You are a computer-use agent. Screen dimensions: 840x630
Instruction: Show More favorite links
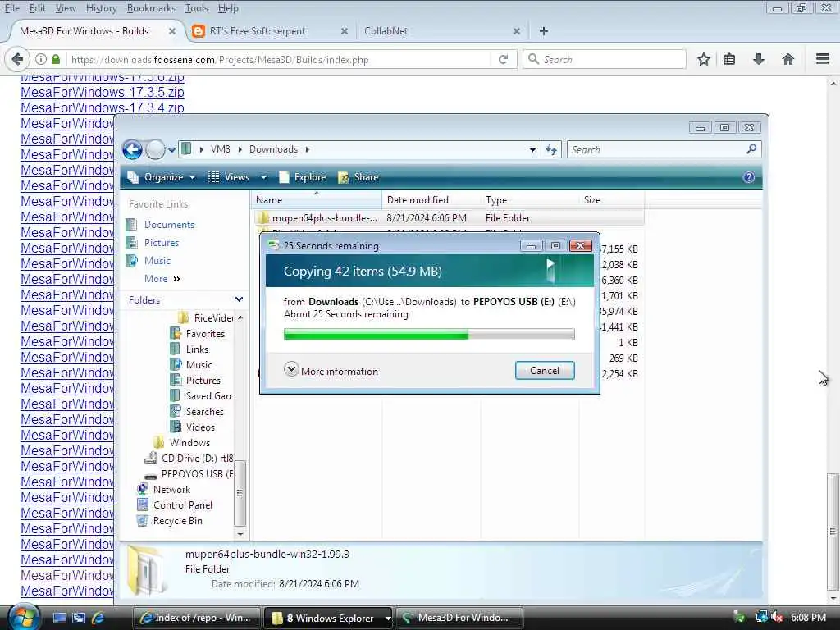[162, 279]
